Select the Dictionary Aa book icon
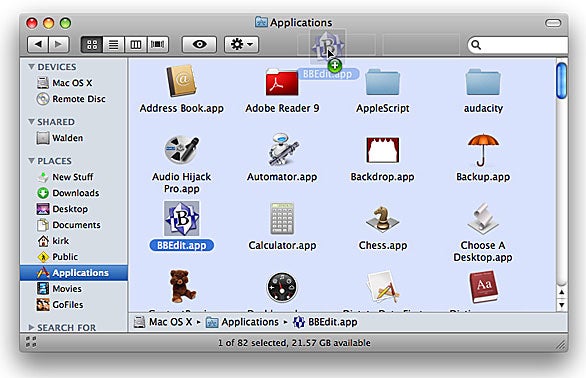This screenshot has height=378, width=586. pos(484,287)
